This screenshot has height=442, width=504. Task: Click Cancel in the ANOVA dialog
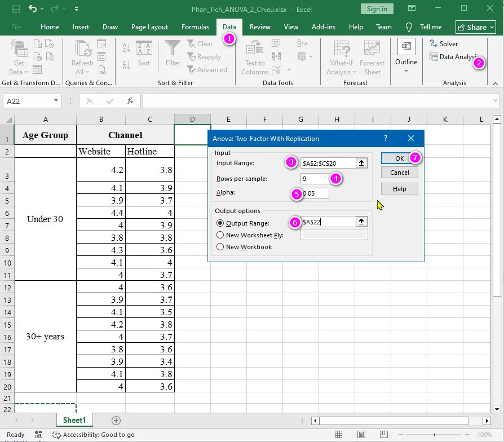(399, 173)
